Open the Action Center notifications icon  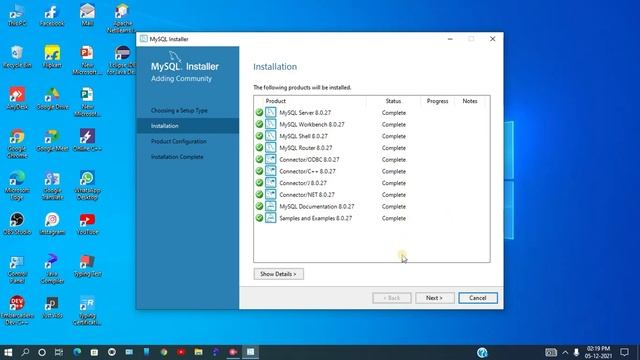coord(624,352)
